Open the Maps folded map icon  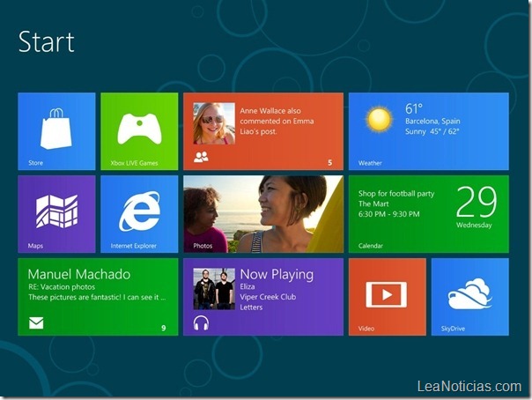[x=56, y=211]
